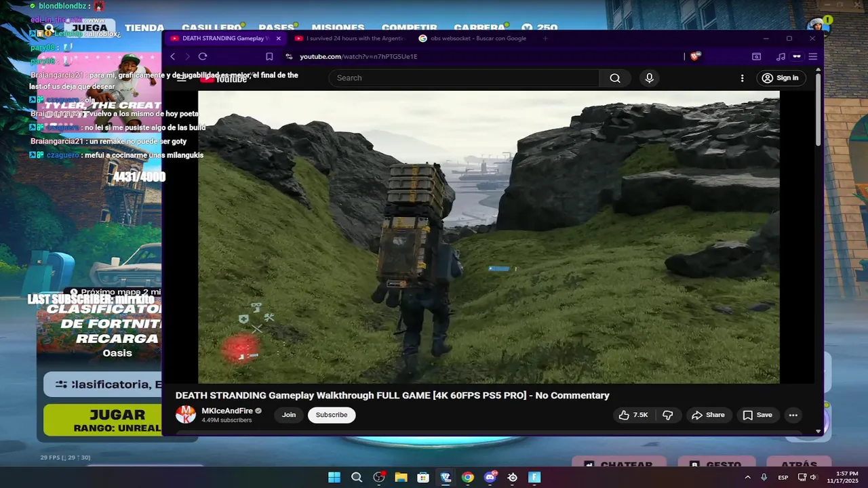
Task: Open volume and network quick settings
Action: coord(808,477)
